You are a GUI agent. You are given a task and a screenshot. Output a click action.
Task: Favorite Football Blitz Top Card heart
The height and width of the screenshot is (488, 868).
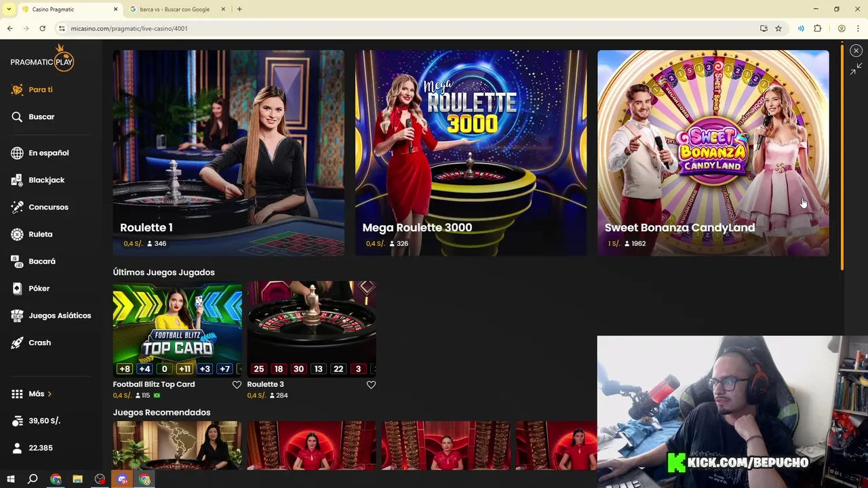click(x=237, y=384)
